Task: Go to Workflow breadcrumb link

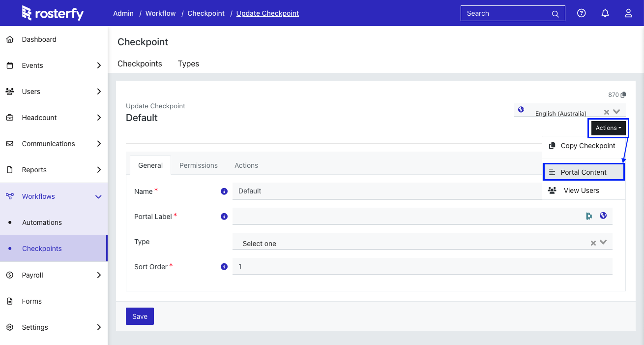Action: 160,13
